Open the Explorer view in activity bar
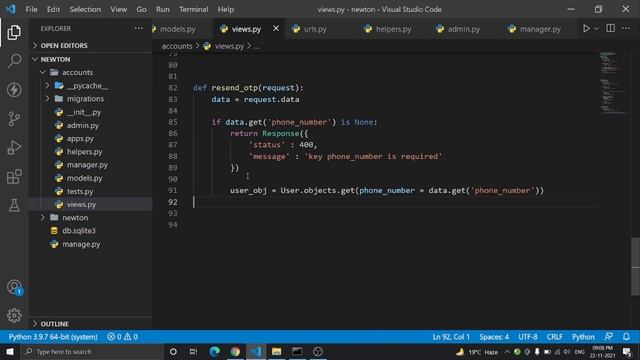Viewport: 640px width, 360px height. (x=14, y=32)
